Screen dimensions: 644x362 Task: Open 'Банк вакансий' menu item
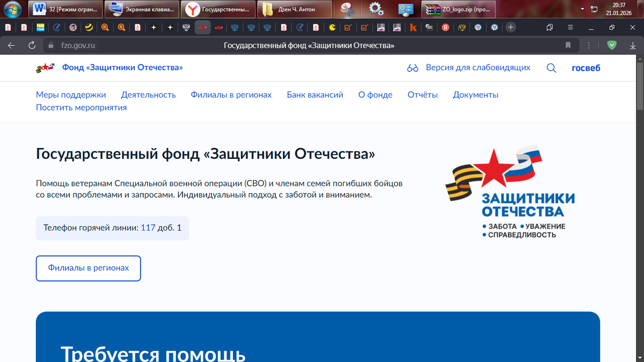point(315,95)
